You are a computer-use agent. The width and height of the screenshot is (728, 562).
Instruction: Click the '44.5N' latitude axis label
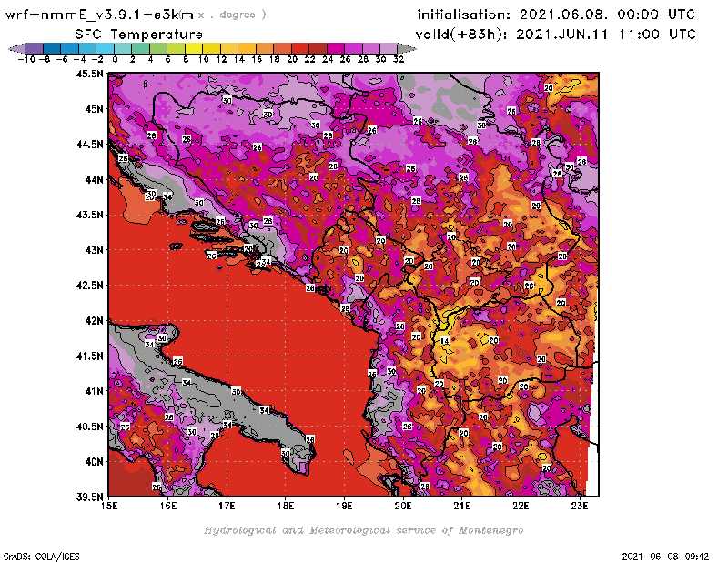click(90, 145)
